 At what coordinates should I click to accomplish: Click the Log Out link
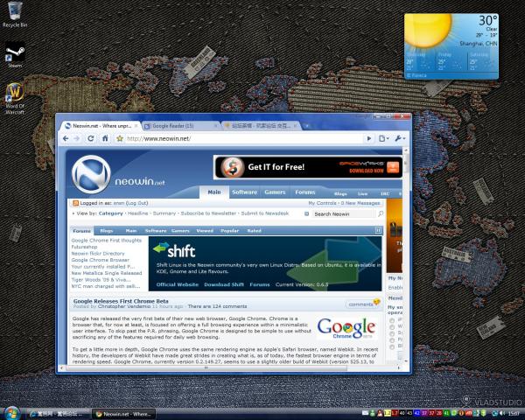(137, 203)
